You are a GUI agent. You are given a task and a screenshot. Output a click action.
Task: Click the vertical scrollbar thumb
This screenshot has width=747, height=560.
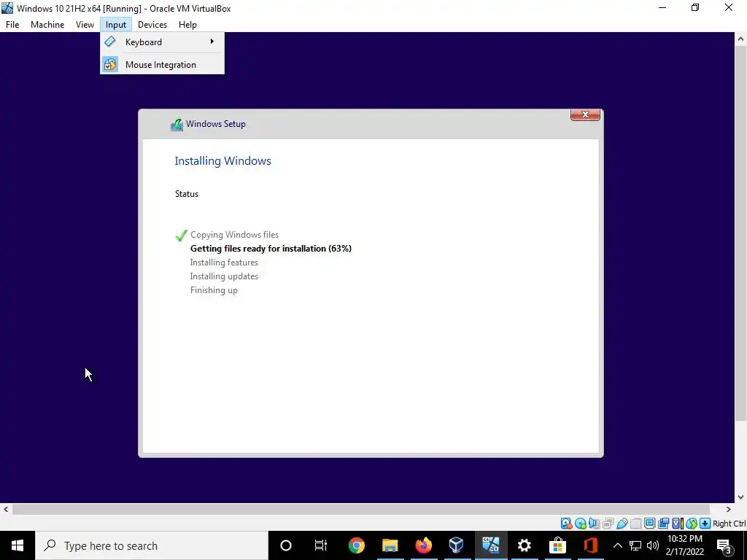point(741,233)
